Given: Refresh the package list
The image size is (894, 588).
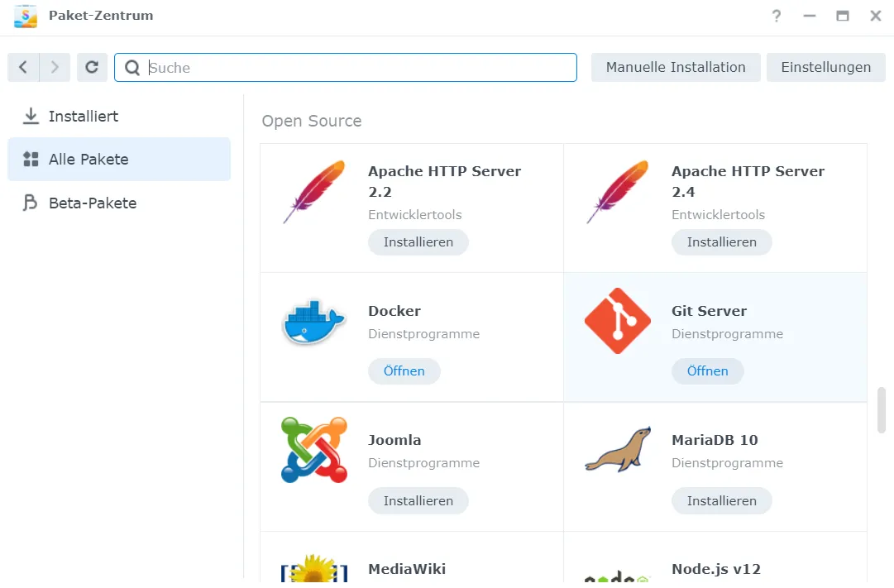Looking at the screenshot, I should pyautogui.click(x=92, y=67).
